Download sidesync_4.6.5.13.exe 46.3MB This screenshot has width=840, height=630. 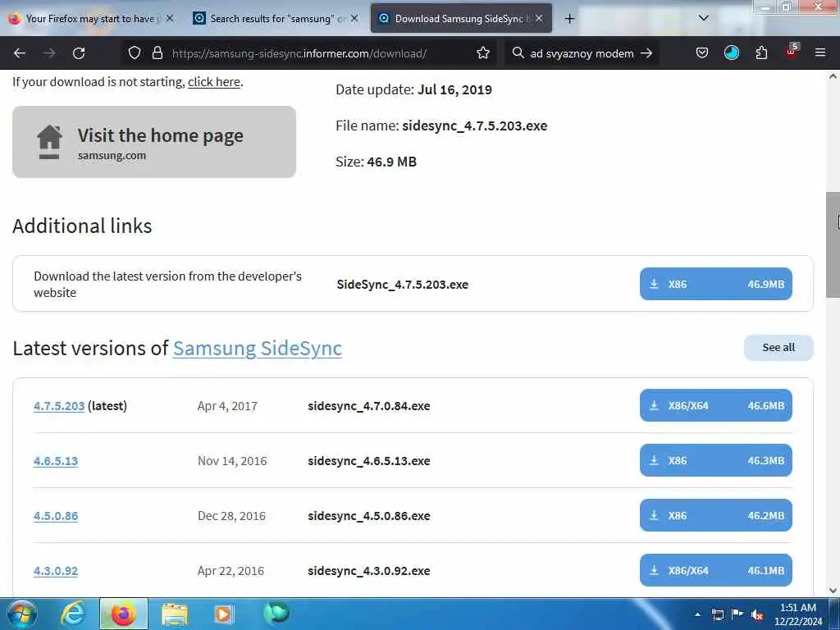click(715, 460)
